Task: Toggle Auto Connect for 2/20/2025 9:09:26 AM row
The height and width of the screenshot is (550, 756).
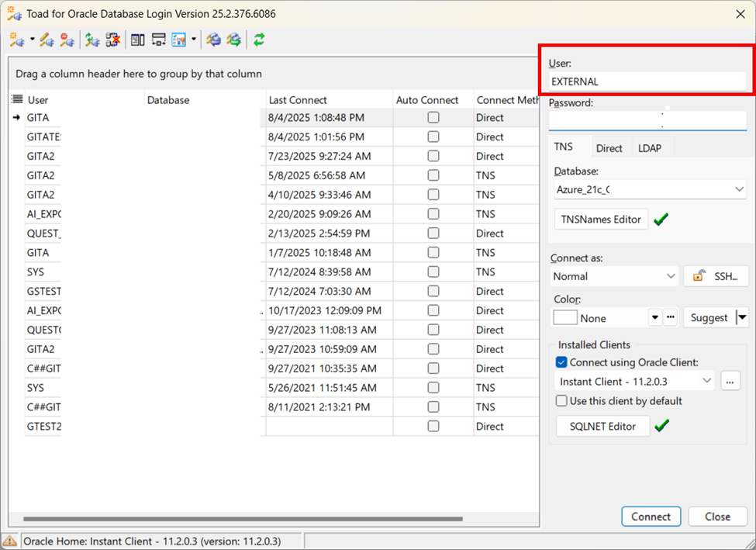Action: coord(433,214)
